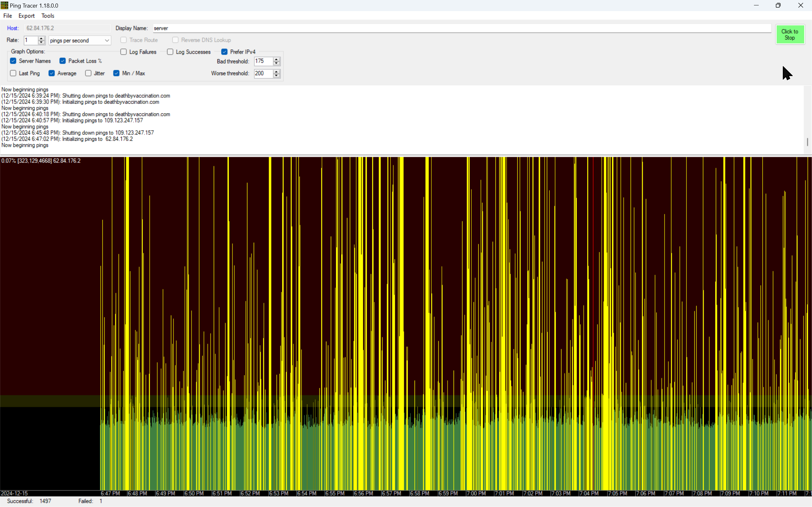Decrease the Bad threshold spinner
812x507 pixels.
277,63
